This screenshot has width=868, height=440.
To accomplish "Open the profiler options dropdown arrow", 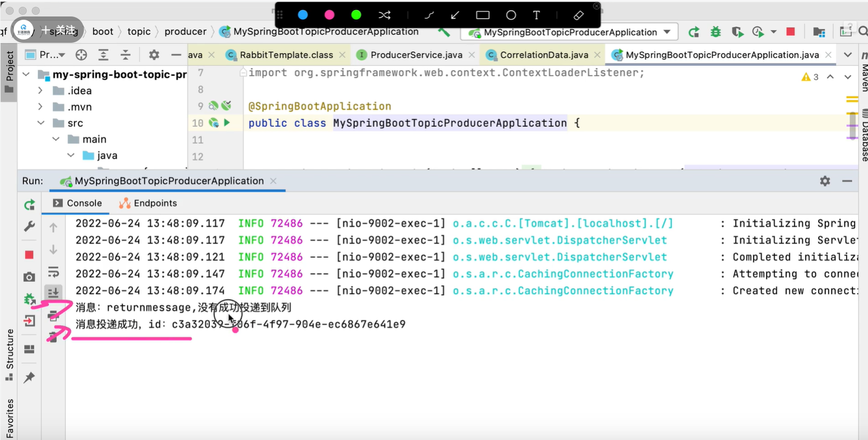I will [x=774, y=32].
